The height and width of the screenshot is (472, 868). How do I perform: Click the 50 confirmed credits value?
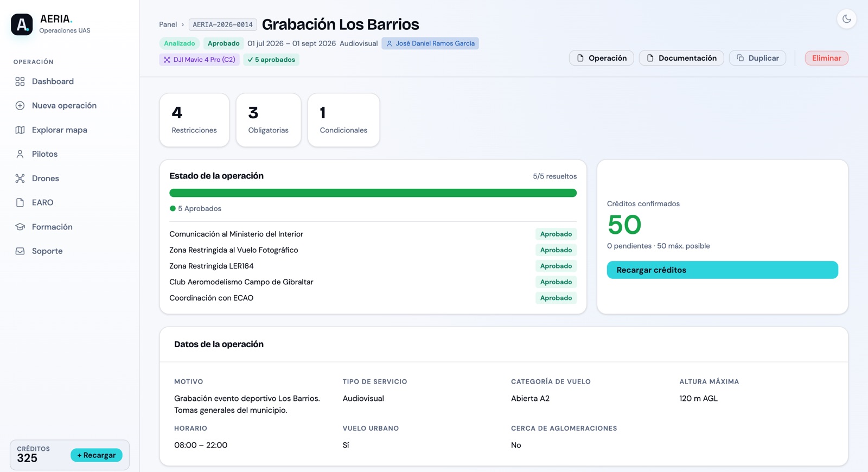[x=624, y=225]
